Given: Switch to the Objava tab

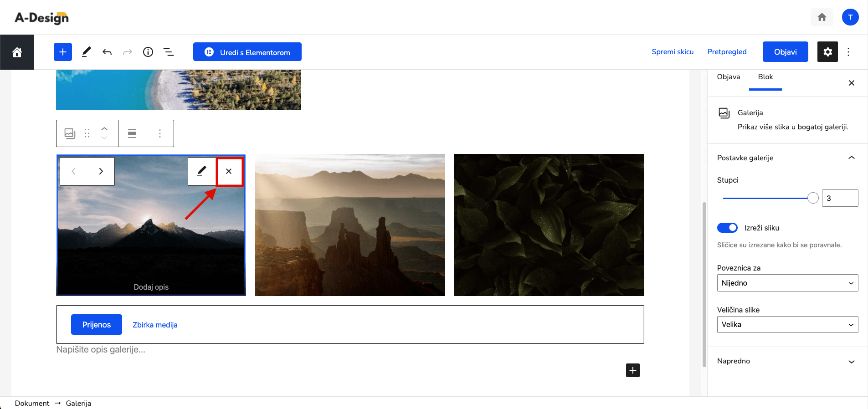Looking at the screenshot, I should point(728,77).
